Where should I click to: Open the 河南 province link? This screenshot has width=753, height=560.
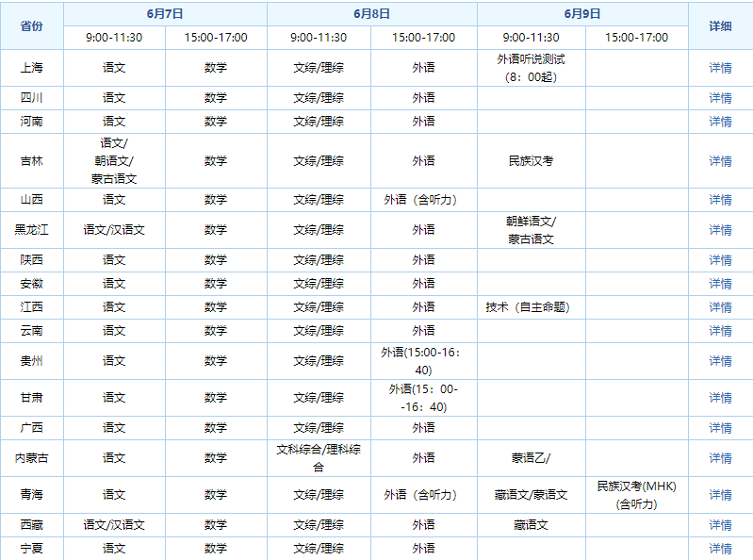pyautogui.click(x=31, y=122)
